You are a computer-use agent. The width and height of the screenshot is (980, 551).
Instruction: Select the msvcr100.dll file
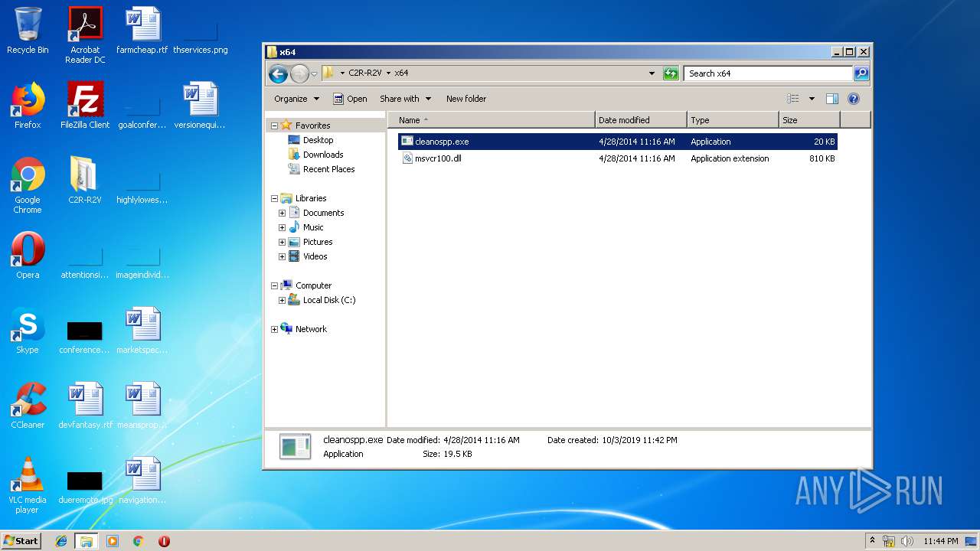(x=617, y=158)
